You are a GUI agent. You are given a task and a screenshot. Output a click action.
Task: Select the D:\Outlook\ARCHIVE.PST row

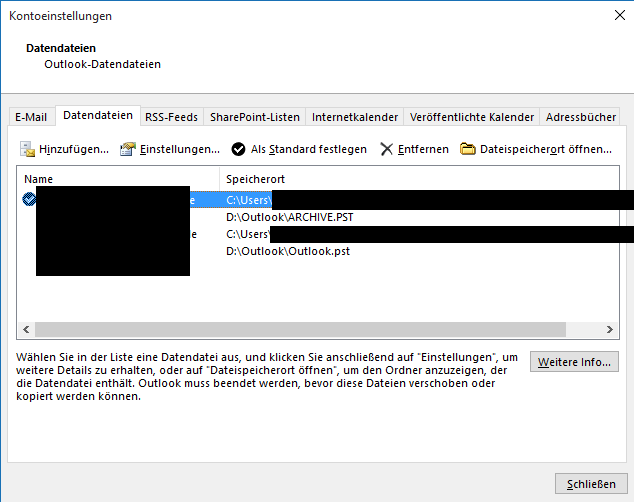(318, 217)
